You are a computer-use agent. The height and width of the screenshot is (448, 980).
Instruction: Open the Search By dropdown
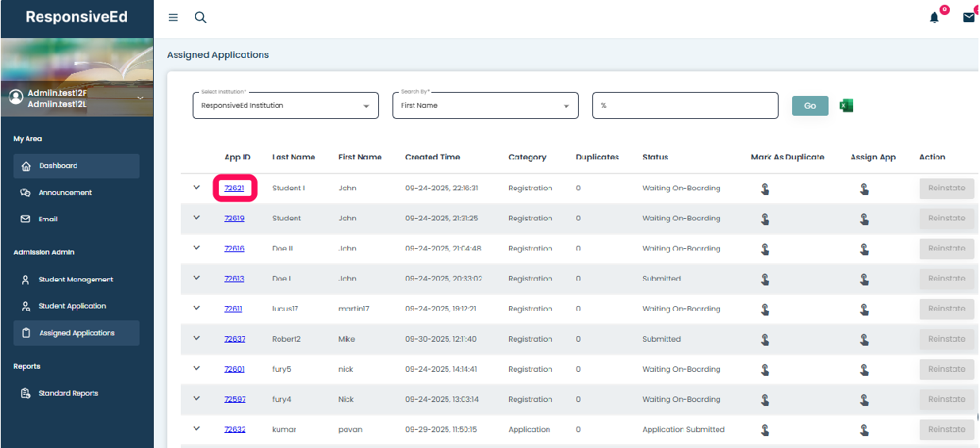point(485,105)
